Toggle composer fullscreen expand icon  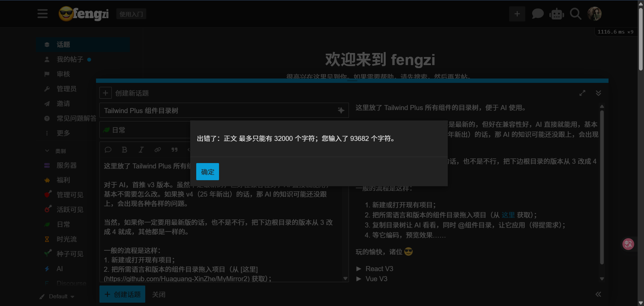tap(582, 93)
